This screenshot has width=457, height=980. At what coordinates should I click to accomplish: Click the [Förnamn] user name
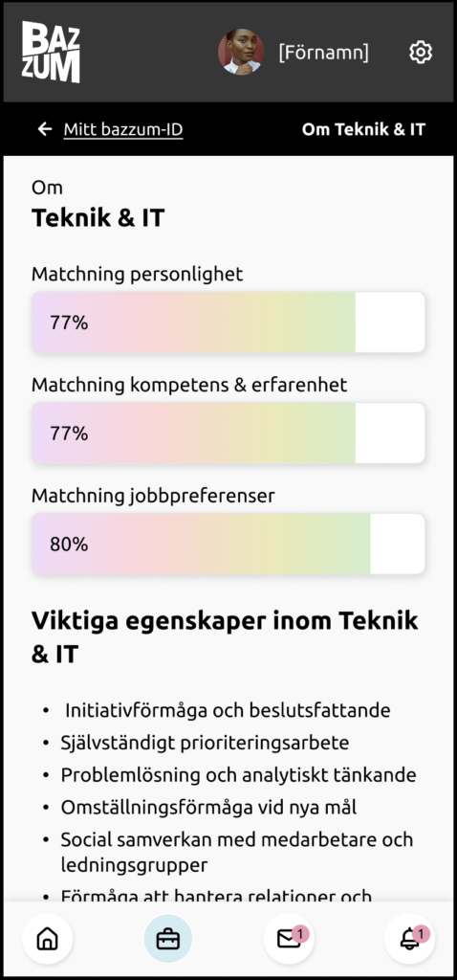click(323, 53)
